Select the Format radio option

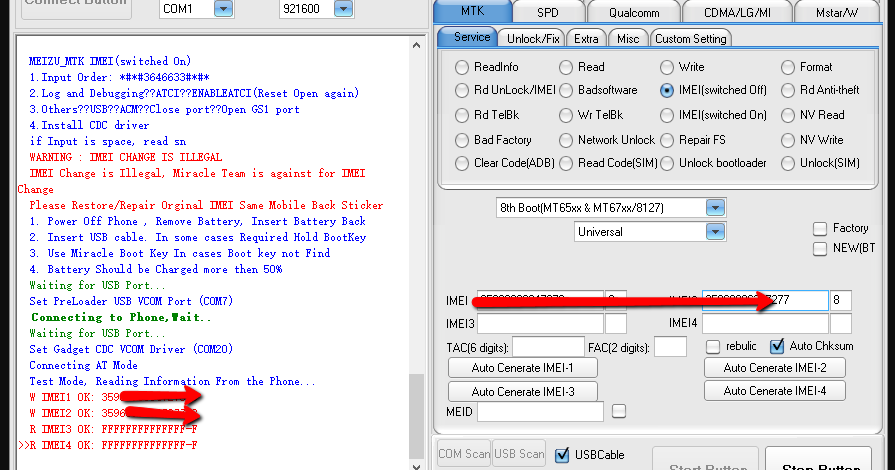point(788,67)
